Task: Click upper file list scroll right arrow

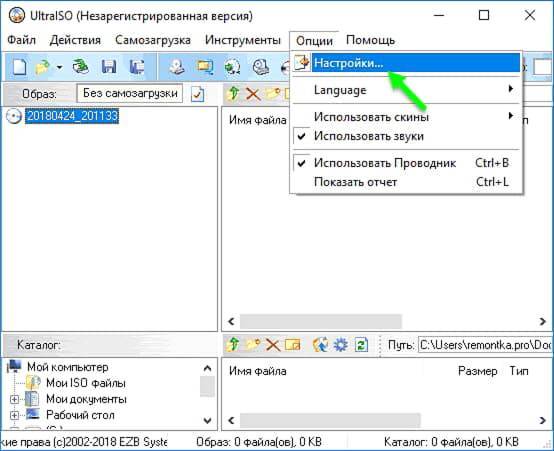Action: click(543, 321)
